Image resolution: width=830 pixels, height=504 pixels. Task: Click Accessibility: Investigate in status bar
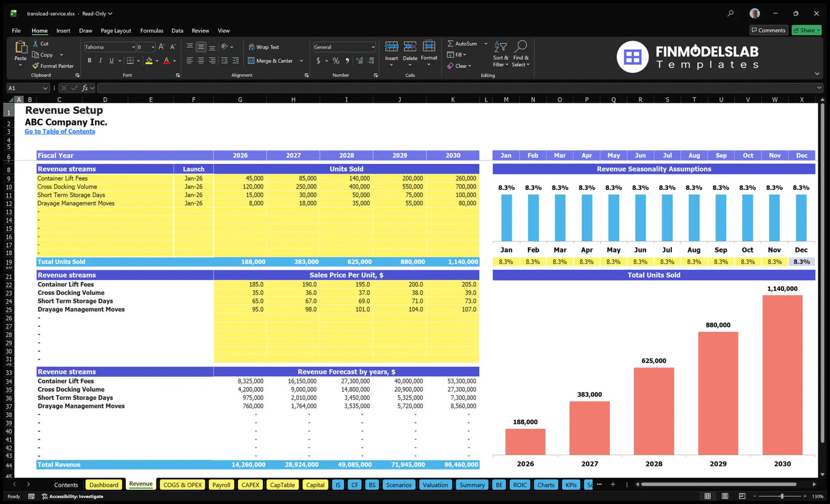coord(72,496)
